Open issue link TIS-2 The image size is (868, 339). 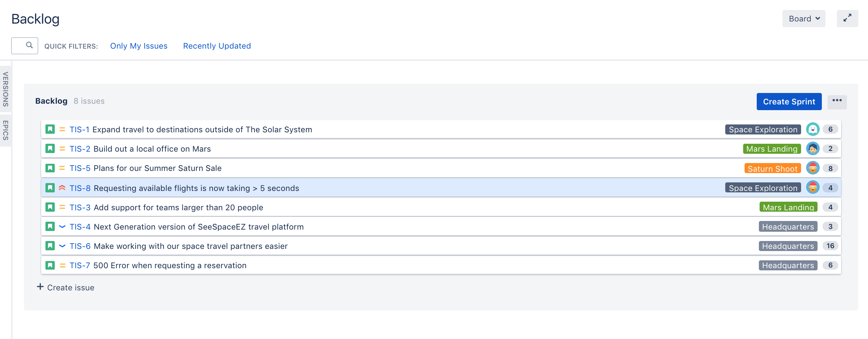point(80,149)
